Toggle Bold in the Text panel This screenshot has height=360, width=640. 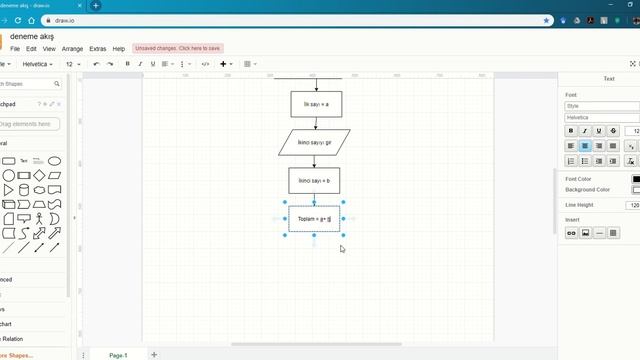(571, 131)
